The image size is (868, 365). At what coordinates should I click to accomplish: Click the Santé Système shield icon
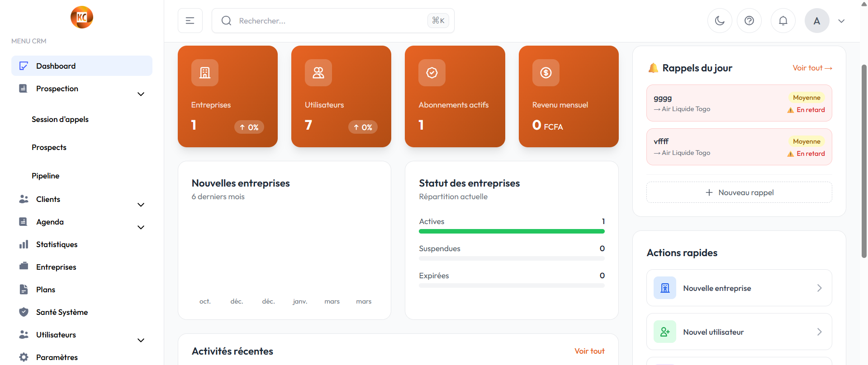(x=24, y=312)
